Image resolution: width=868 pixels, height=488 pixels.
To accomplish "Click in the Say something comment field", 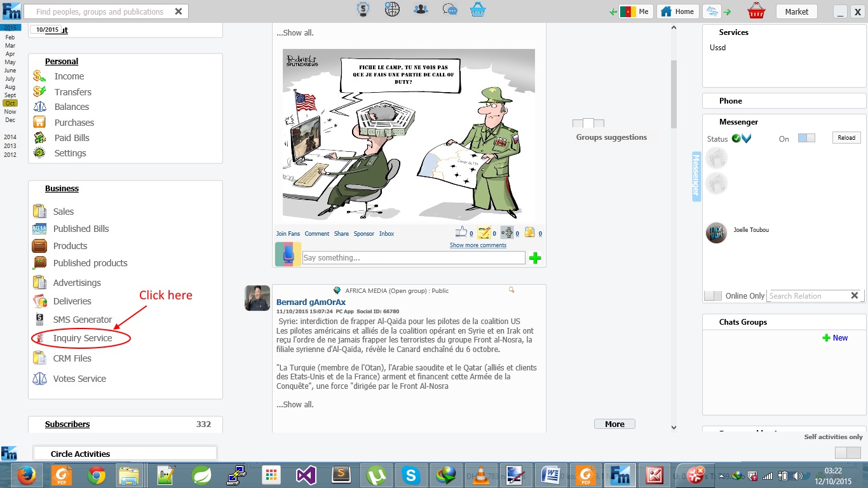I will coord(414,257).
